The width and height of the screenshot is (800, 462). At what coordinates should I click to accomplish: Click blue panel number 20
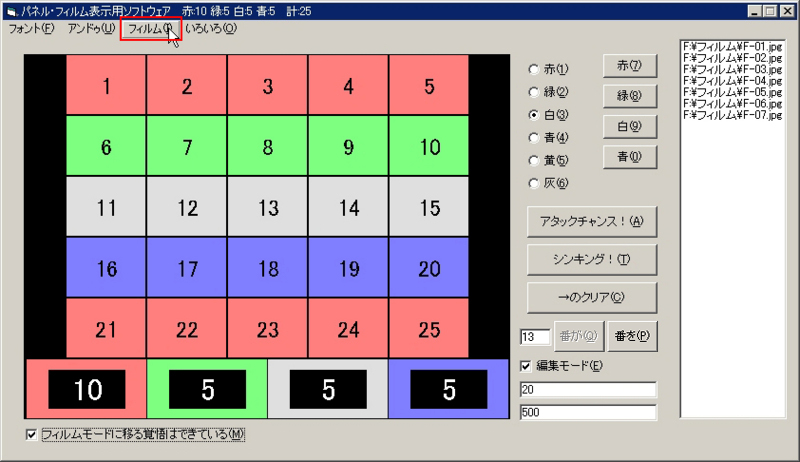[x=429, y=267]
